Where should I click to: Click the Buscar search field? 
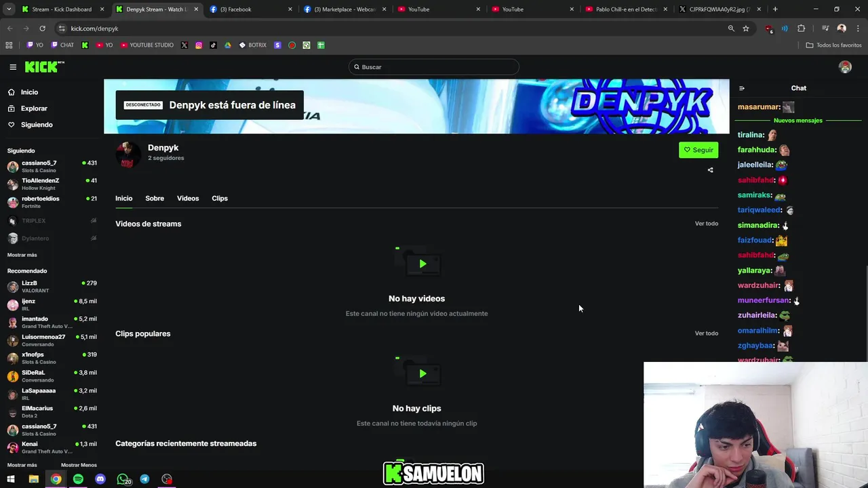434,67
